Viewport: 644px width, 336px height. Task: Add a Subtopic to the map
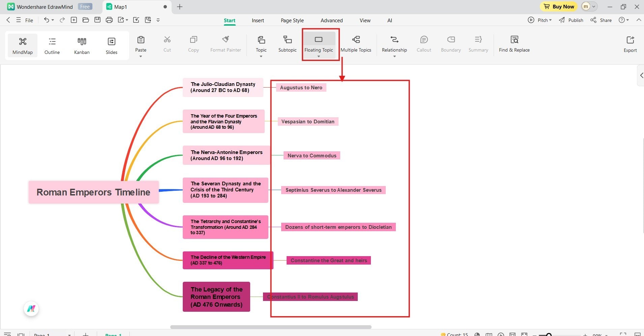[x=288, y=44]
